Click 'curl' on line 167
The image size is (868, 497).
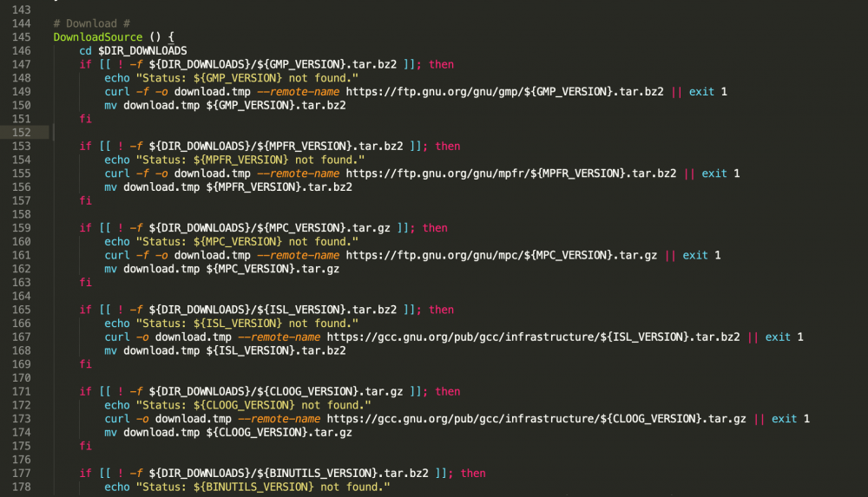pyautogui.click(x=117, y=337)
